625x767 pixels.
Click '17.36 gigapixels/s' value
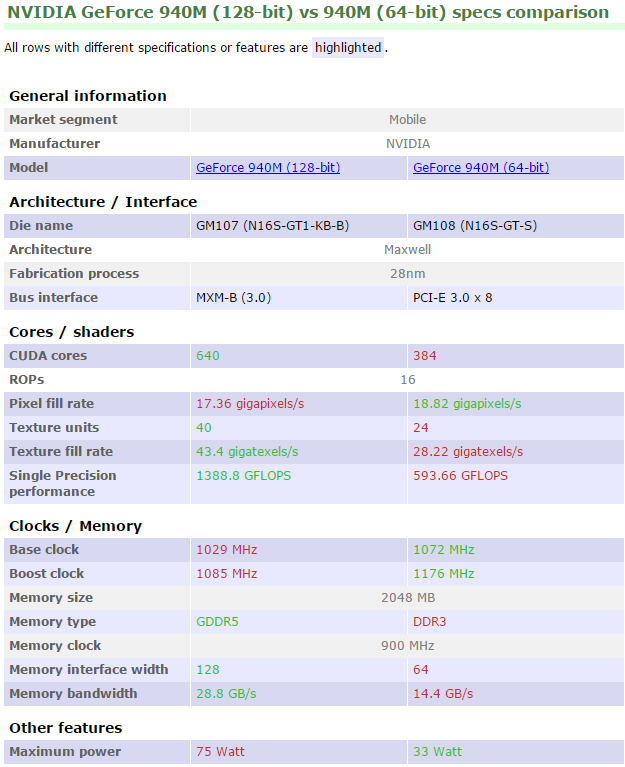click(250, 404)
